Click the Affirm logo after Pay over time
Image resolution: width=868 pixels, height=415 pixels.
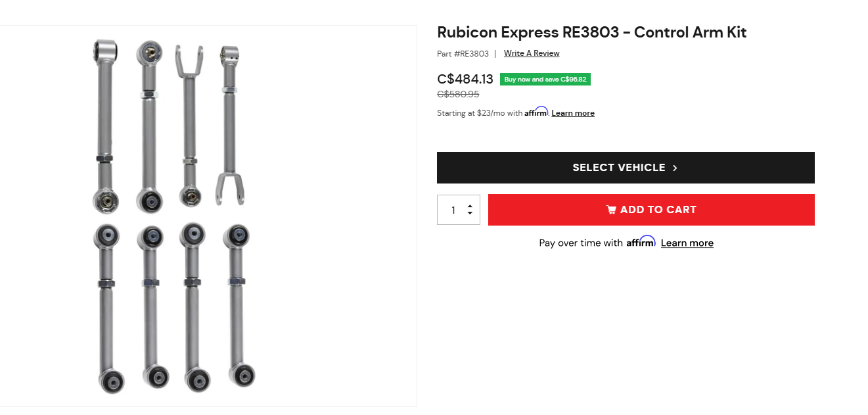click(x=641, y=242)
